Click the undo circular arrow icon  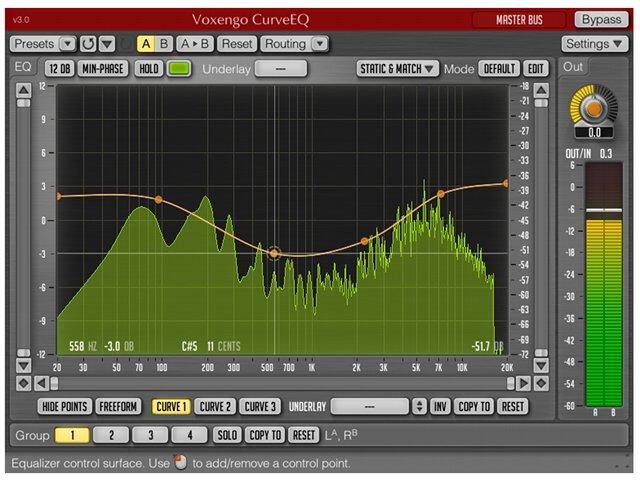pyautogui.click(x=88, y=44)
